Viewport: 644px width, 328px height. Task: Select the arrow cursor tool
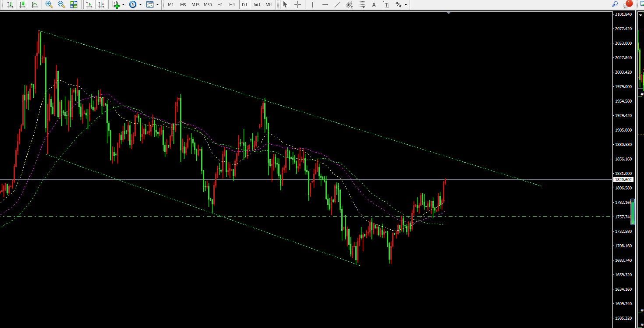click(285, 4)
